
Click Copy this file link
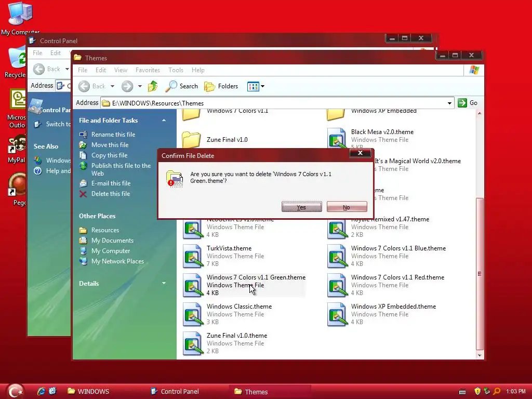coord(109,155)
